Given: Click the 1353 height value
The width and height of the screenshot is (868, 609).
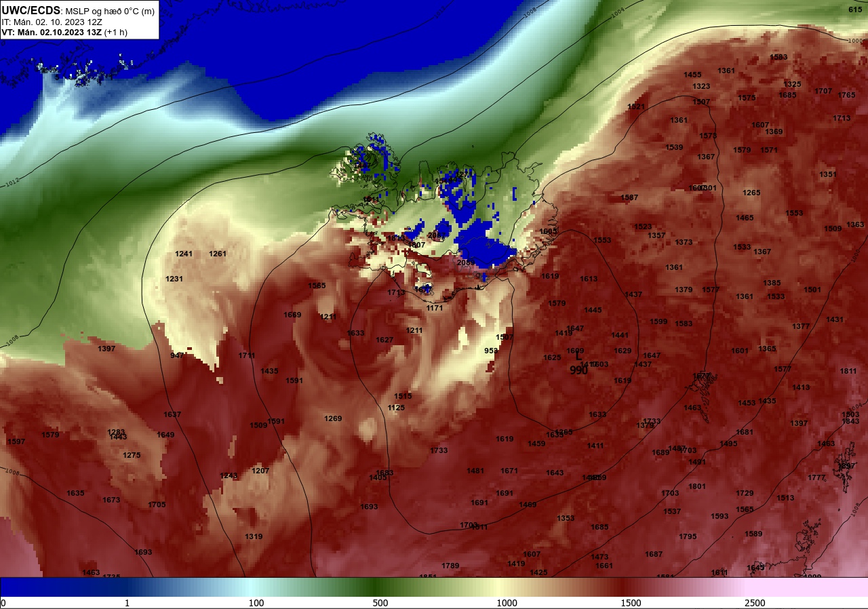Looking at the screenshot, I should click(x=566, y=518).
